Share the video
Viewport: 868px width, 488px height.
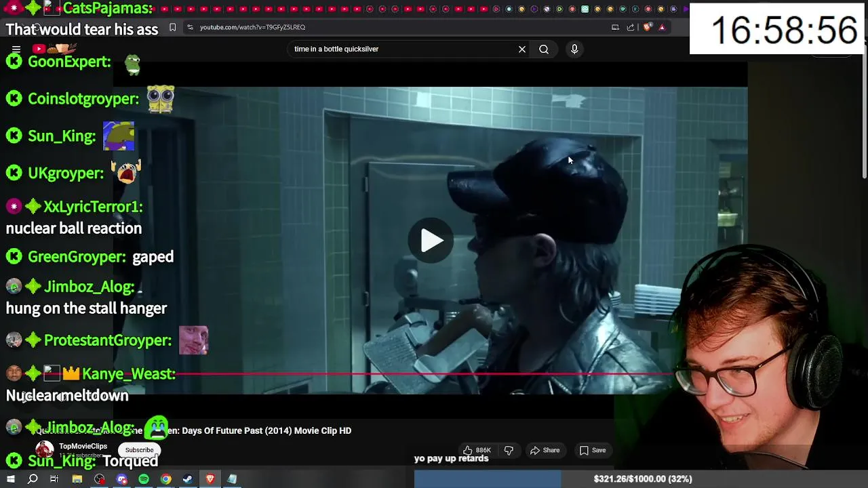545,450
